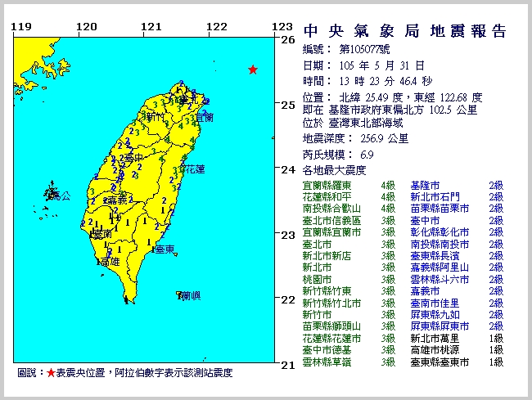Viewport: 532px width, 400px height.
Task: Click the 臺東 label on the map
Action: [x=165, y=249]
